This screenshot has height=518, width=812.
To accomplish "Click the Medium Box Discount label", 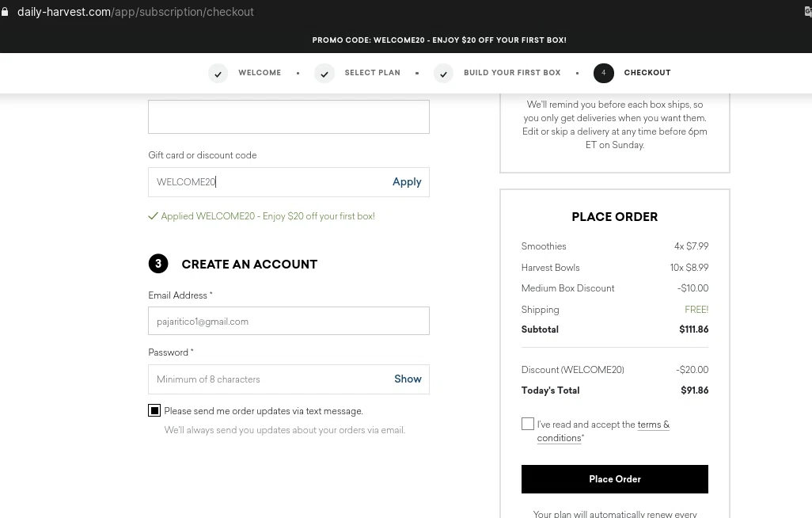I will [567, 288].
